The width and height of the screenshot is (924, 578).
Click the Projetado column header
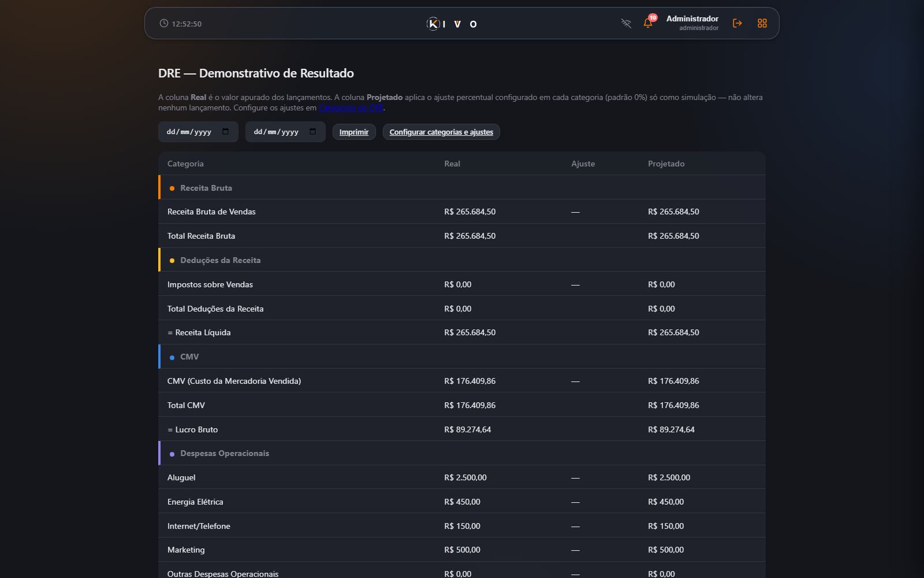tap(666, 164)
